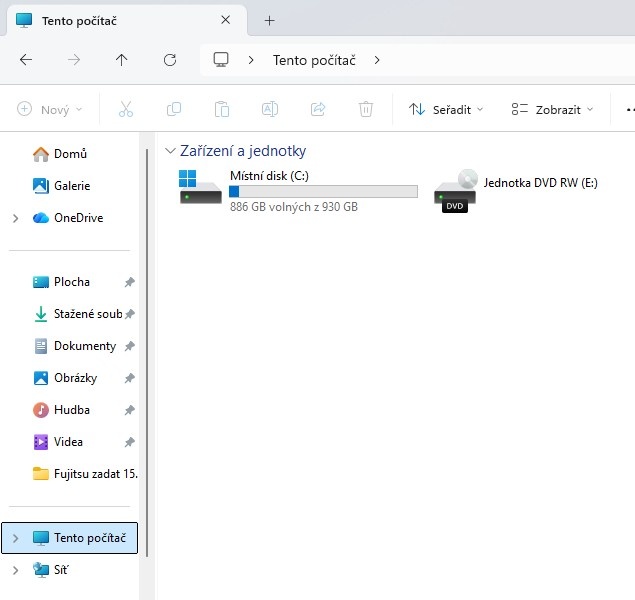Viewport: 635px width, 600px height.
Task: Navigate back with the Back arrow
Action: coord(26,60)
